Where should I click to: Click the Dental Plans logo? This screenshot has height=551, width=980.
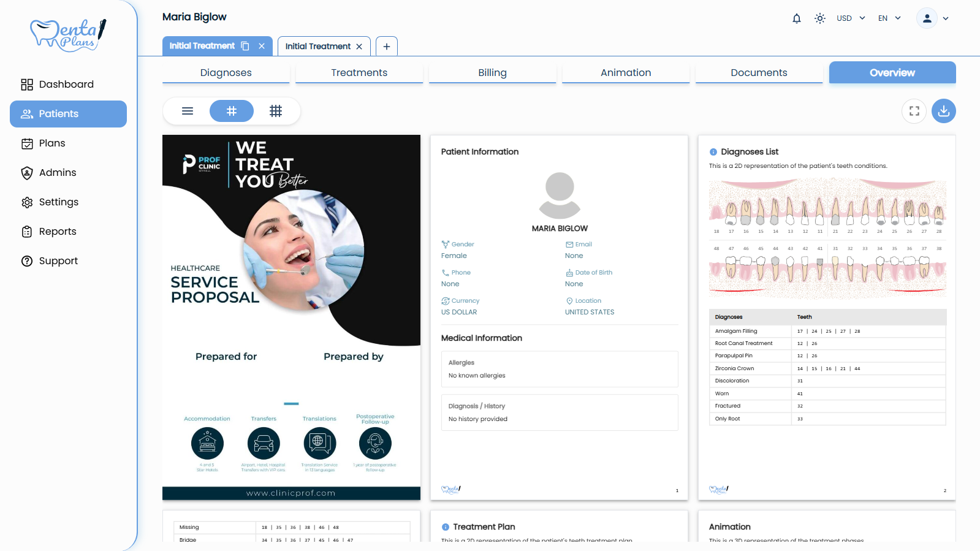[68, 34]
